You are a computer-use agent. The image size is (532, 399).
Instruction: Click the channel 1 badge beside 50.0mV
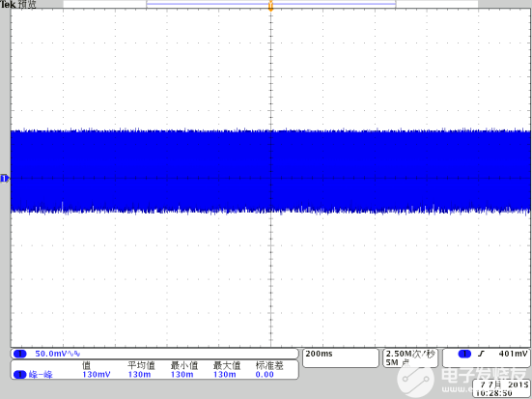pyautogui.click(x=19, y=354)
